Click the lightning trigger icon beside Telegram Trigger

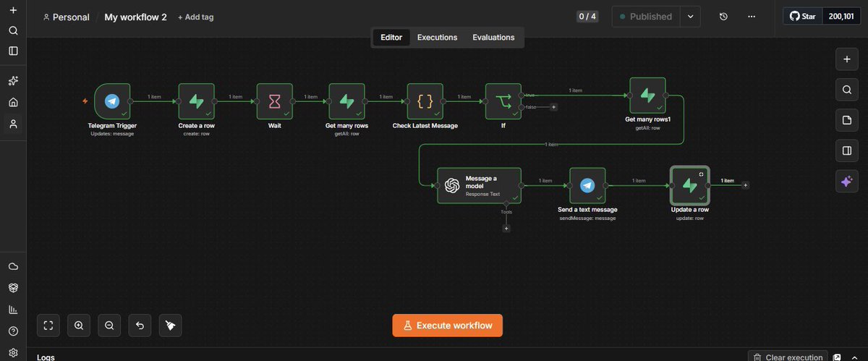click(x=85, y=101)
